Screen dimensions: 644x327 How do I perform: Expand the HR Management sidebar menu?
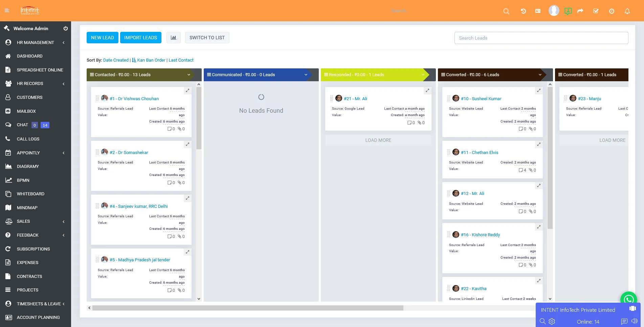(x=36, y=42)
